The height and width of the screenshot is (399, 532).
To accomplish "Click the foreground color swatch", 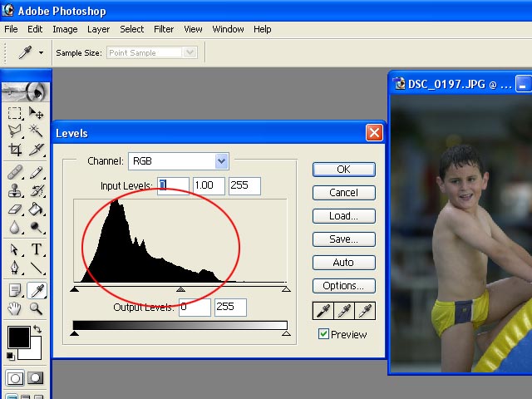I will (18, 337).
